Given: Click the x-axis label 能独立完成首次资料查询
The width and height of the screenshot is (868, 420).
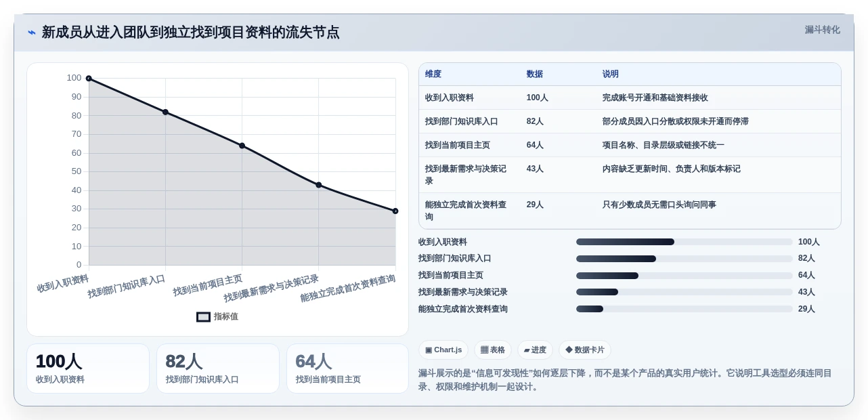Looking at the screenshot, I should coord(348,288).
